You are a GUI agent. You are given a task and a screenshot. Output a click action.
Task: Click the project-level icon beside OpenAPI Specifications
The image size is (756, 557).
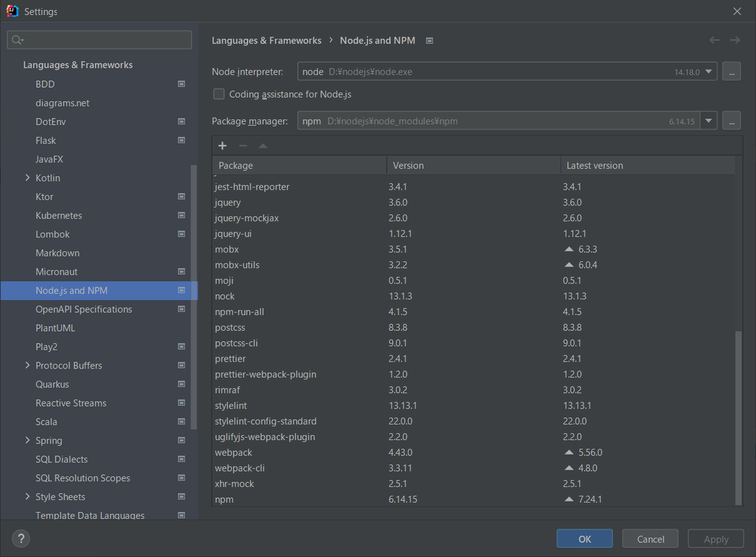(181, 309)
